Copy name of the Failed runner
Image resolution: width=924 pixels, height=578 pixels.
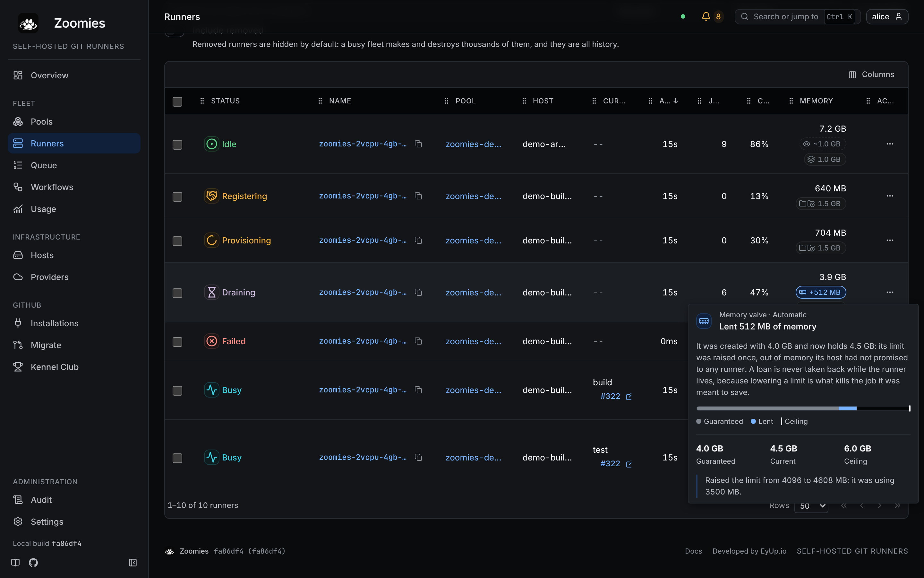418,341
